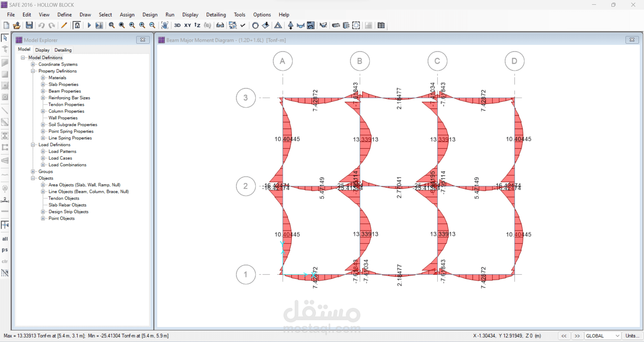The height and width of the screenshot is (342, 644).
Task: Open the Run menu
Action: pyautogui.click(x=170, y=15)
